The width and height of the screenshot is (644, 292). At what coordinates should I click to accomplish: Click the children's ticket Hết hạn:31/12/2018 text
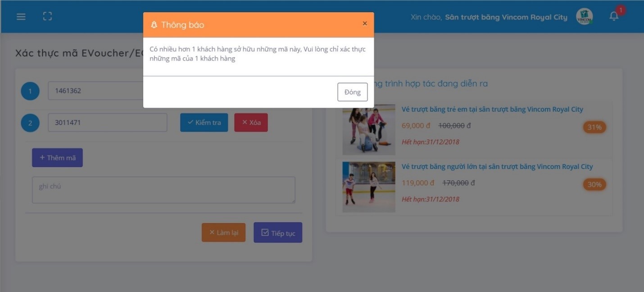[x=431, y=142]
